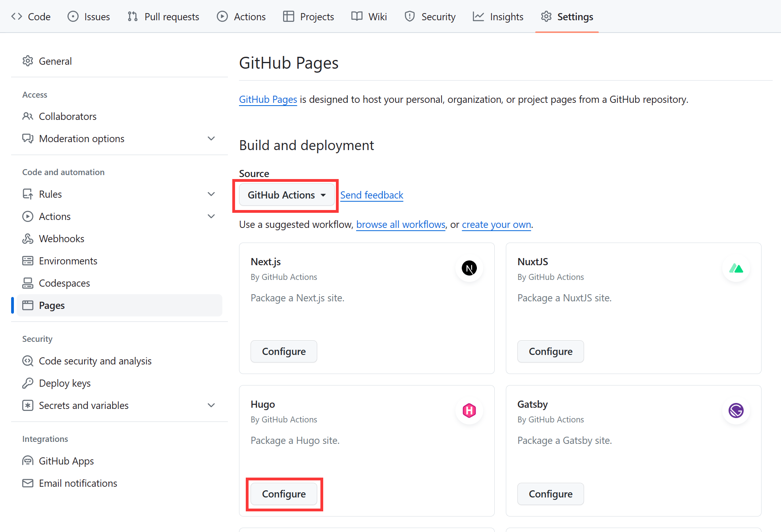Click the Gatsby card title

click(532, 404)
